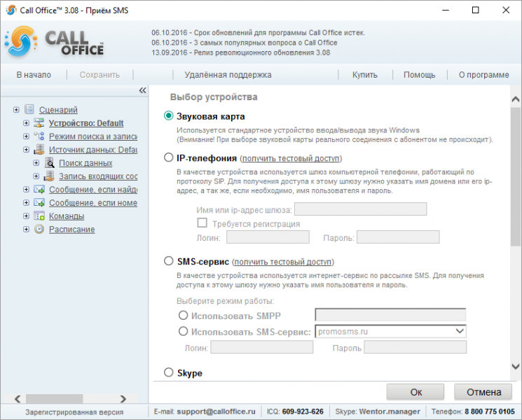This screenshot has height=420, width=522.
Task: Click the Устройство: Default device icon
Action: click(39, 123)
